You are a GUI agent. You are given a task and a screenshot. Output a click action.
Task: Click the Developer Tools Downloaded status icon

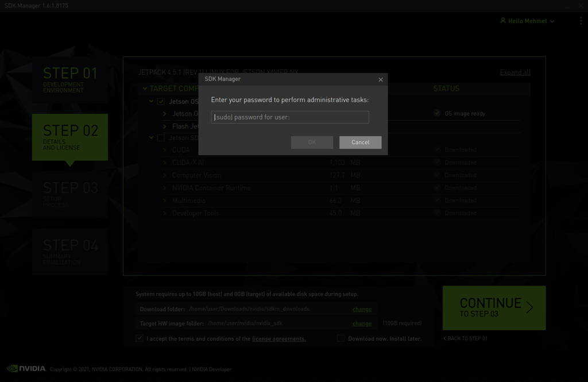coord(437,213)
